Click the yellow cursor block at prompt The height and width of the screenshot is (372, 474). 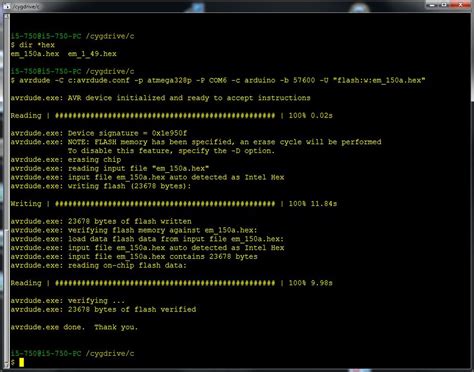[22, 362]
